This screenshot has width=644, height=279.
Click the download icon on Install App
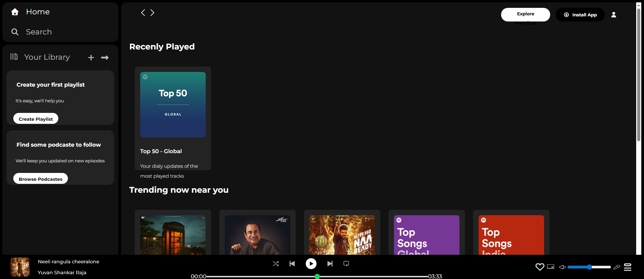tap(566, 15)
